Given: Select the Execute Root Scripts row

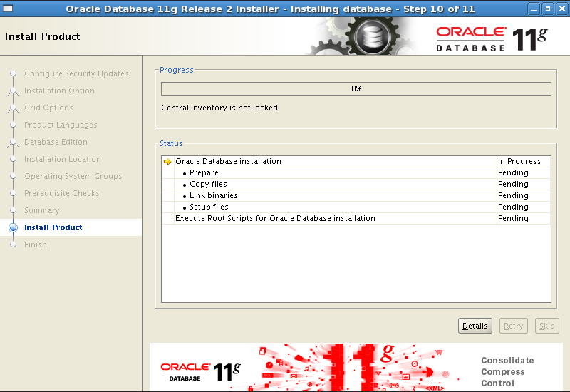Looking at the screenshot, I should pyautogui.click(x=356, y=218).
